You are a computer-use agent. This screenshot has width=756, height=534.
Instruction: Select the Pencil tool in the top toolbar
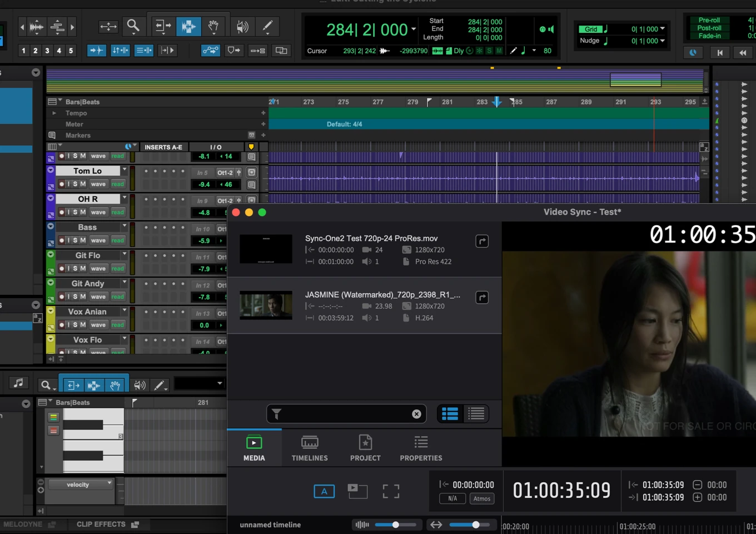[267, 26]
